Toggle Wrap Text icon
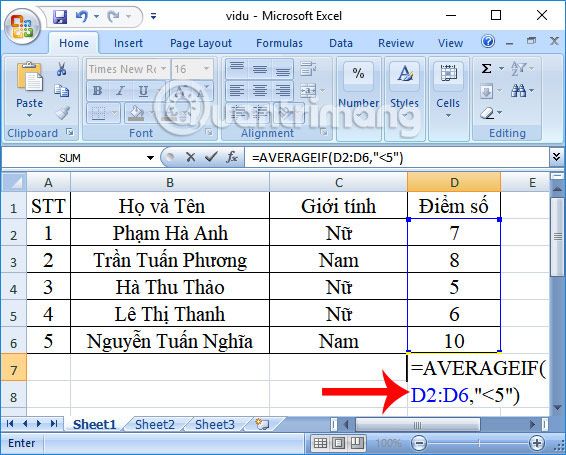Screen dimensions: 566x455 pos(308,69)
